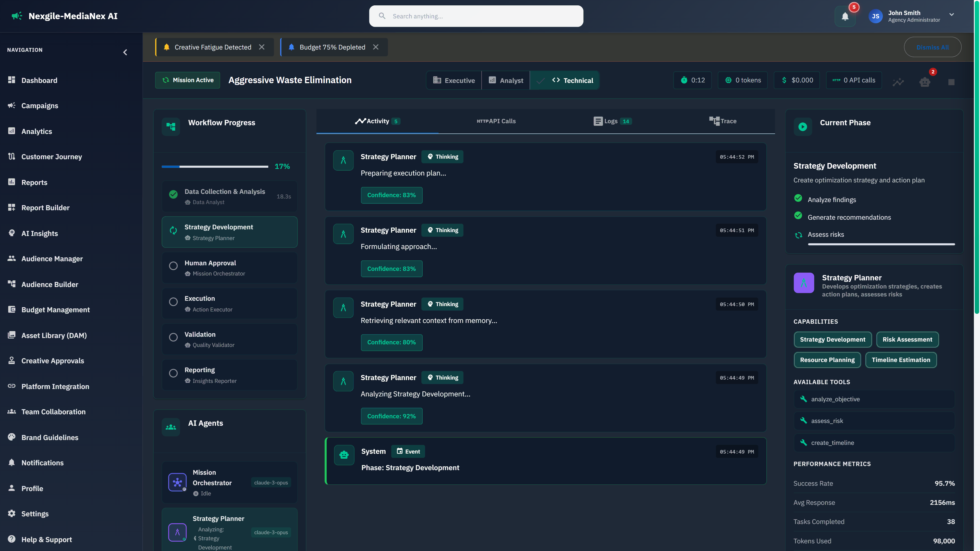This screenshot has height=551, width=980.
Task: Switch to the Trace tab
Action: (723, 121)
